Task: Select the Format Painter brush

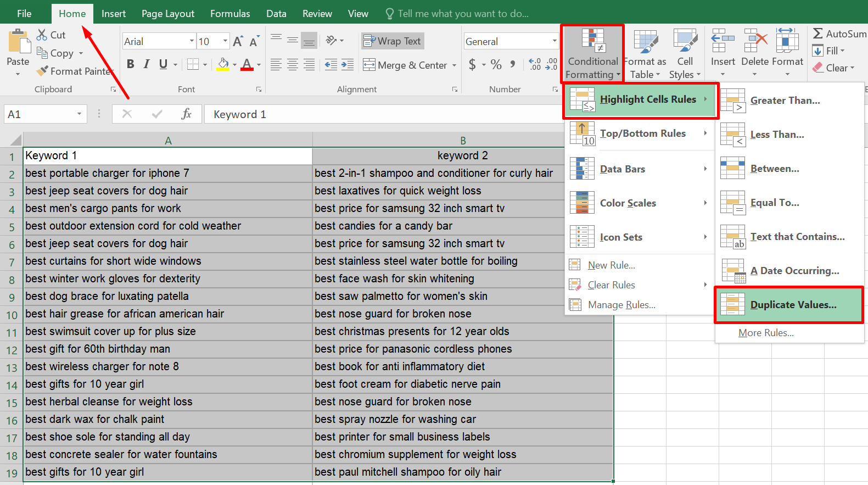Action: pyautogui.click(x=42, y=71)
